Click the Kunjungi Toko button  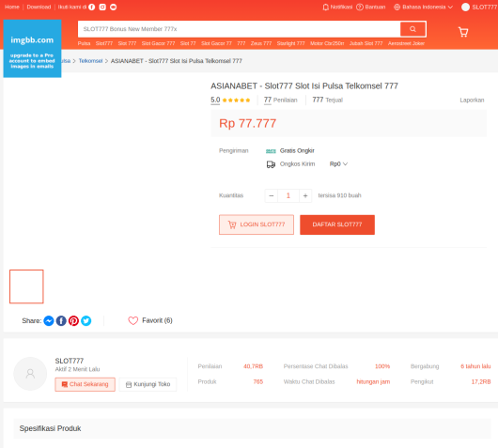148,384
